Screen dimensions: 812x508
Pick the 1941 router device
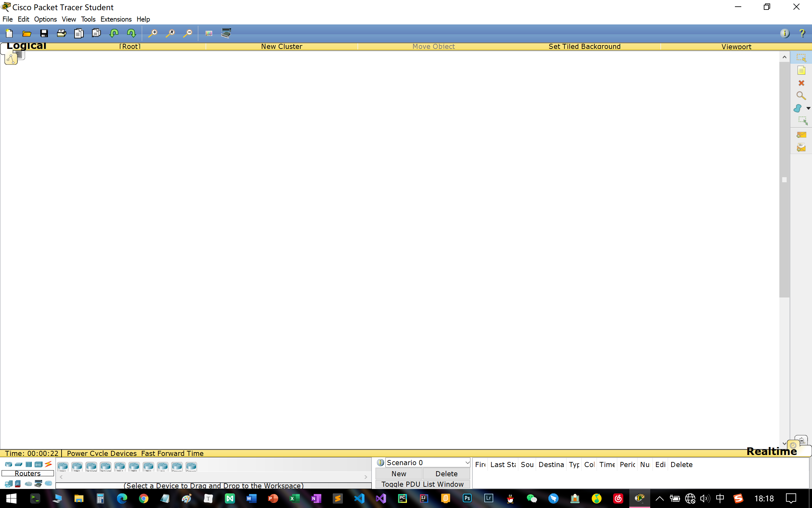(77, 467)
